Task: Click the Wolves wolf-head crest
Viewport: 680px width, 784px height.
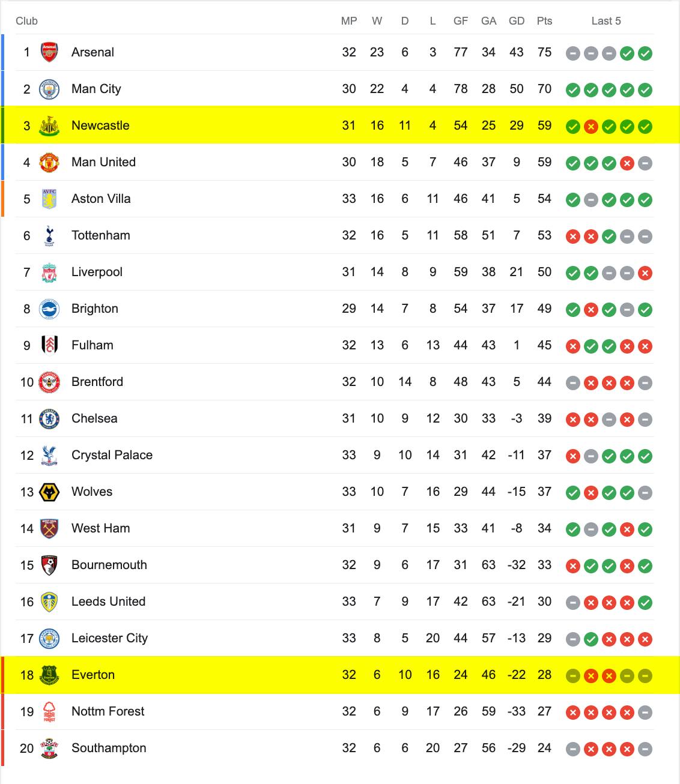Action: (x=49, y=492)
